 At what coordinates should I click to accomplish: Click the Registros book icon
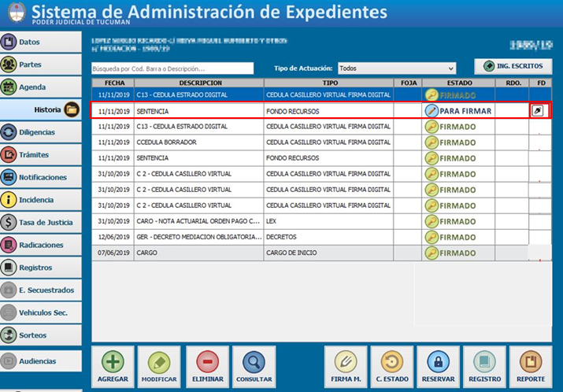(x=9, y=268)
